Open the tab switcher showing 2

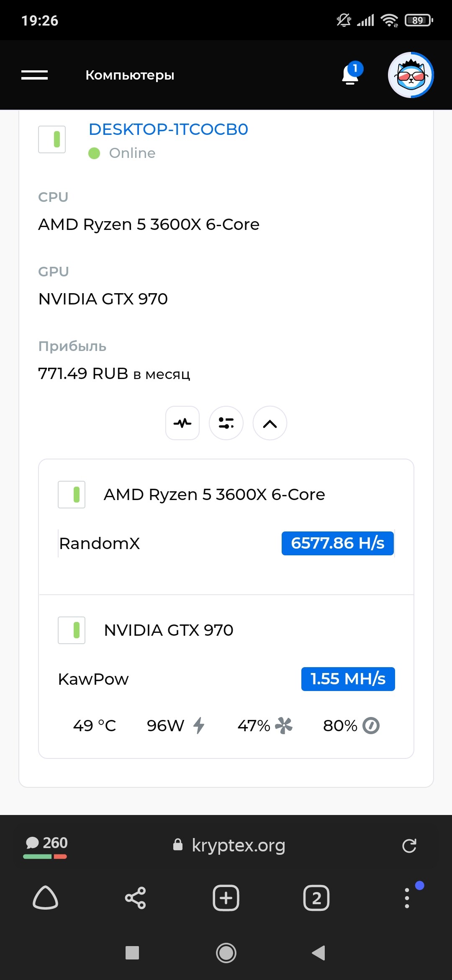point(316,898)
